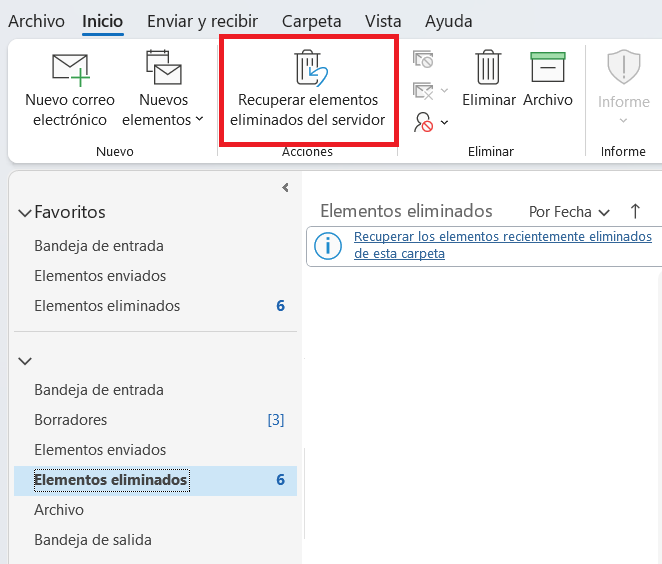This screenshot has width=662, height=564.
Task: Open the Ayuda tab
Action: [x=448, y=21]
